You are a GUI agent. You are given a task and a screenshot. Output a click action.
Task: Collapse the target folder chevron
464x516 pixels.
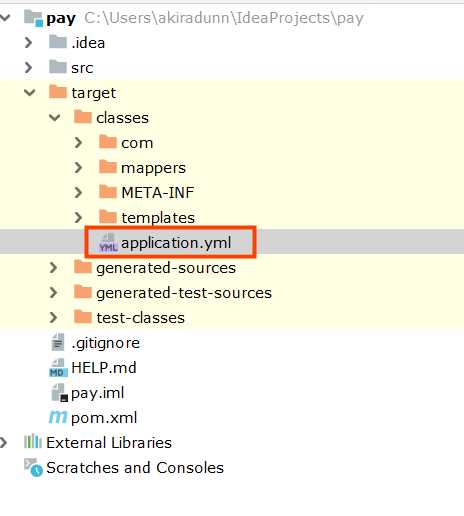[x=30, y=92]
